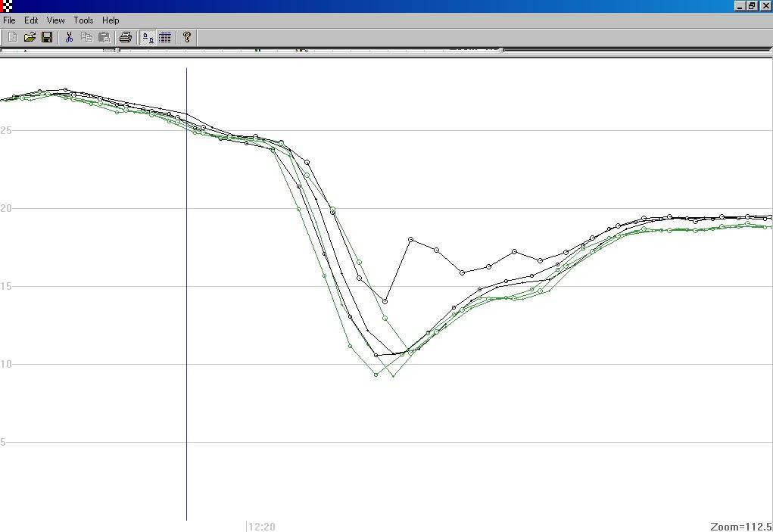Click the checkered flag application icon

[x=7, y=6]
